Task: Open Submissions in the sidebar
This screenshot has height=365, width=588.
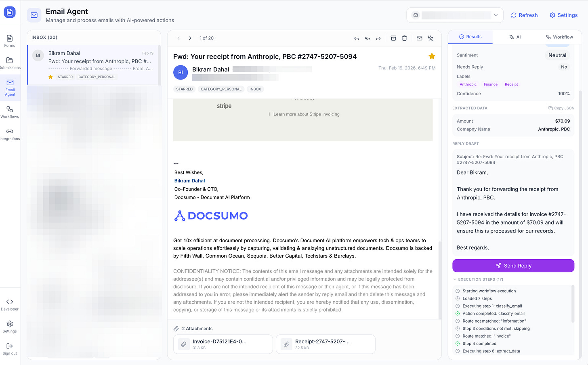Action: click(10, 63)
